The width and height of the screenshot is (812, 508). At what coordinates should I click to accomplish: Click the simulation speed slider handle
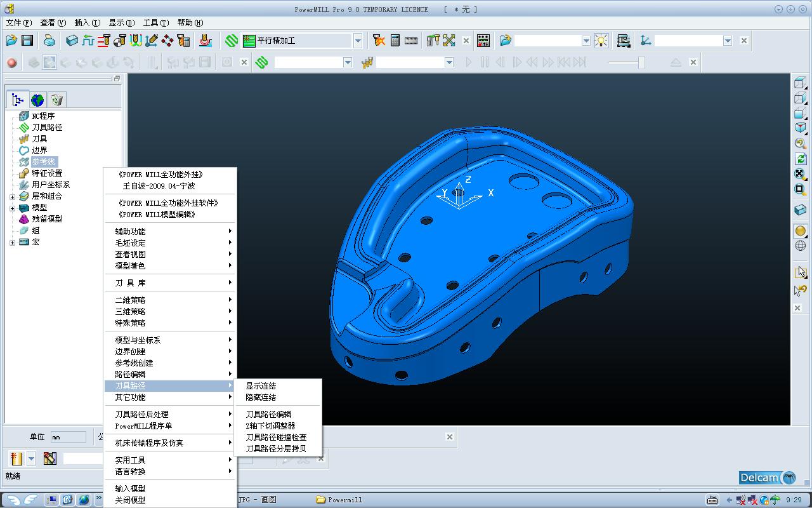(x=641, y=62)
